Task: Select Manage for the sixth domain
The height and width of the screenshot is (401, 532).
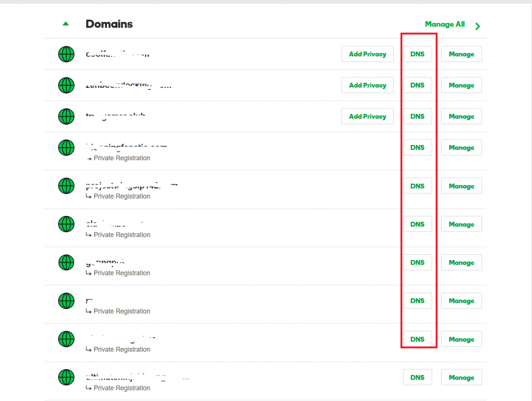Action: [x=461, y=224]
